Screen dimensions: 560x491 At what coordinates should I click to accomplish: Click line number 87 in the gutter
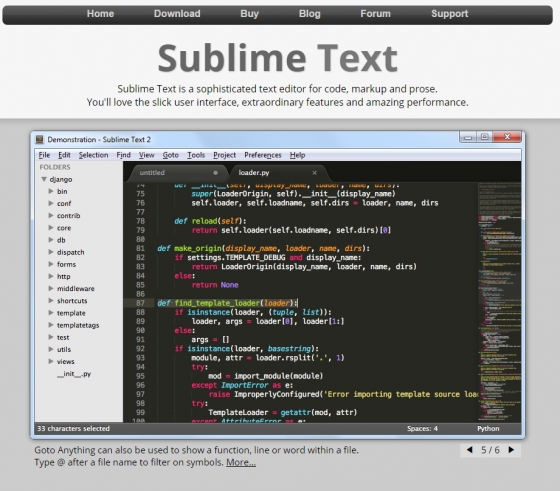click(140, 303)
